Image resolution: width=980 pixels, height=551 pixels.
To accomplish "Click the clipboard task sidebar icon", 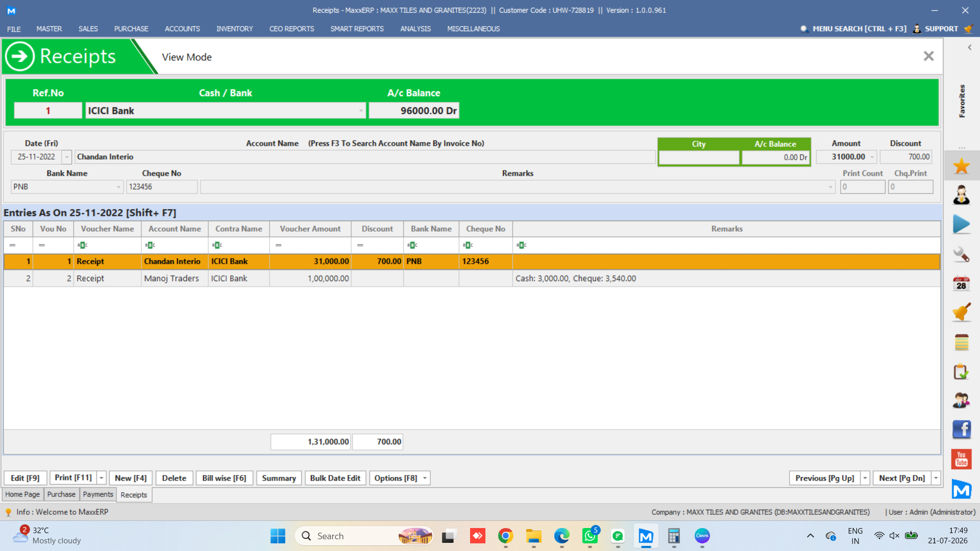I will coord(962,372).
